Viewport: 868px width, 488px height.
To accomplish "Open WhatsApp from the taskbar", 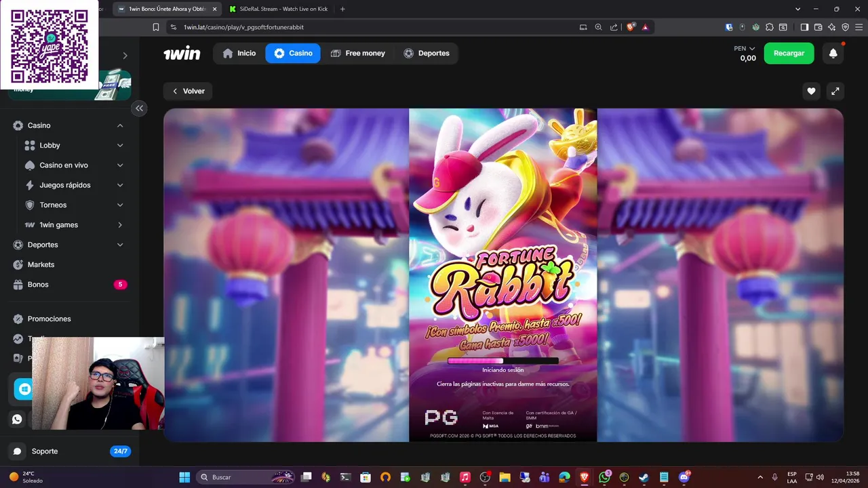I will (605, 477).
